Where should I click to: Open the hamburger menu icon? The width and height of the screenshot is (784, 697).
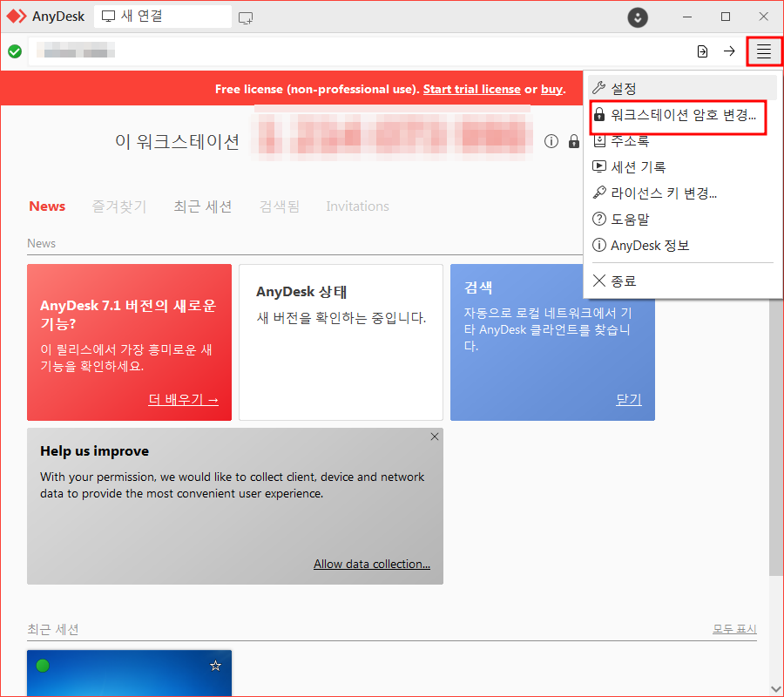click(763, 51)
